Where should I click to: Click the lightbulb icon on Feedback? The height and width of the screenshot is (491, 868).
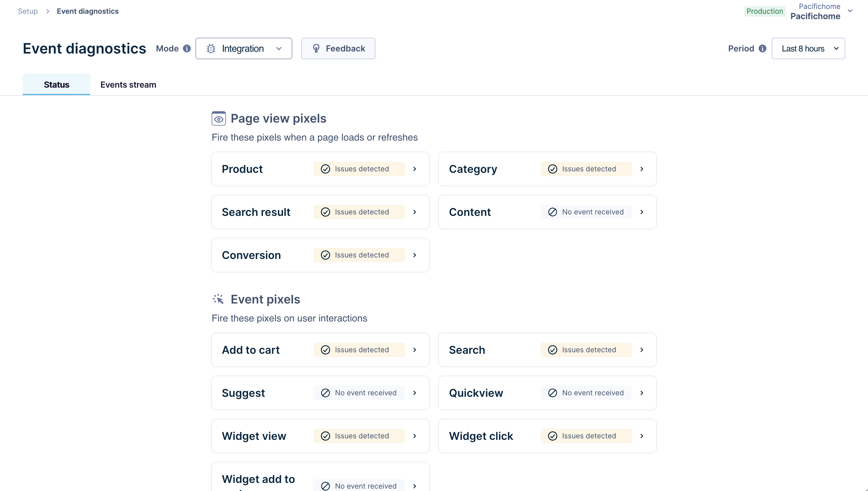tap(316, 48)
